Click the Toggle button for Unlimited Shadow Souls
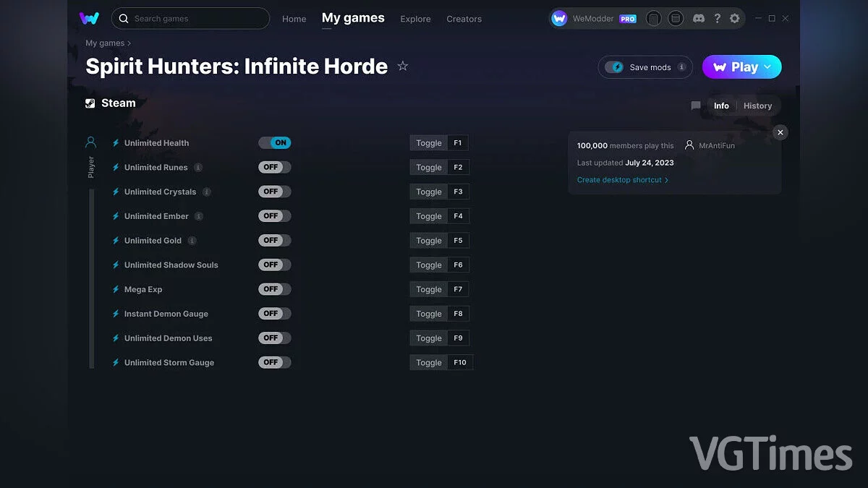Screen dimensions: 868x488 coord(429,265)
